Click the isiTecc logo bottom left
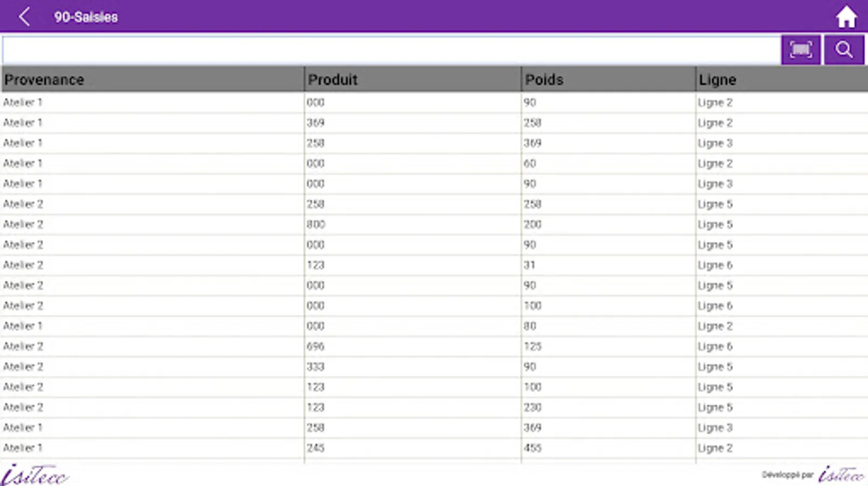Image resolution: width=868 pixels, height=486 pixels. click(x=35, y=475)
